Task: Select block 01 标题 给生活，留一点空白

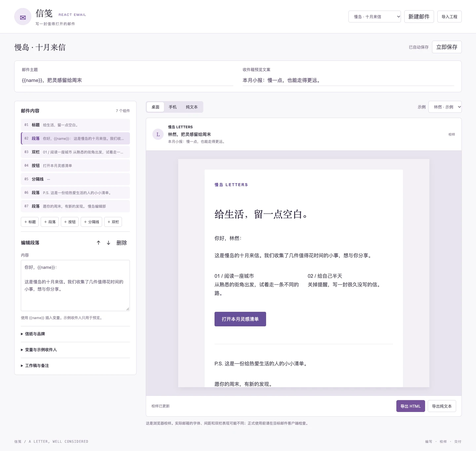Action: (x=75, y=125)
